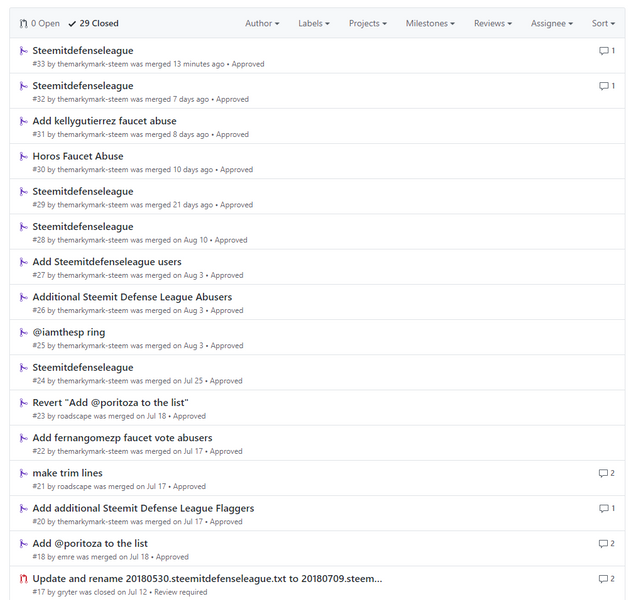This screenshot has width=640, height=600.
Task: Click merged icon beside 'make trim lines'
Action: (x=24, y=473)
